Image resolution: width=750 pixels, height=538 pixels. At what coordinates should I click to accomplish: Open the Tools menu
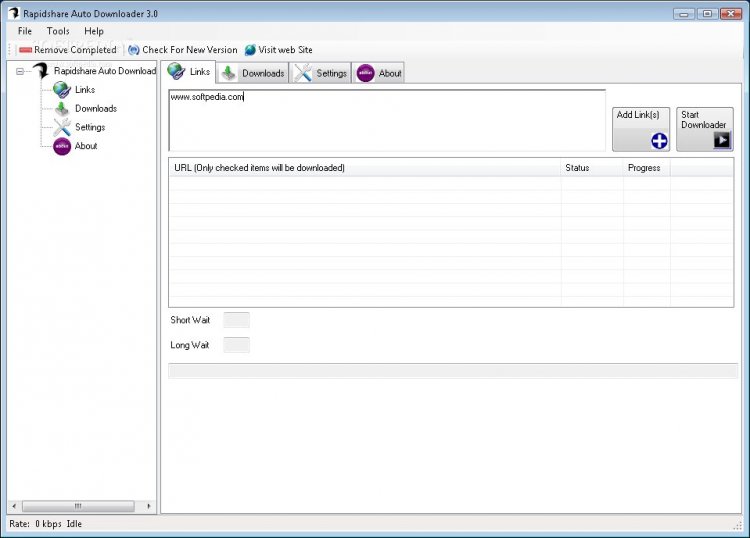pyautogui.click(x=58, y=31)
